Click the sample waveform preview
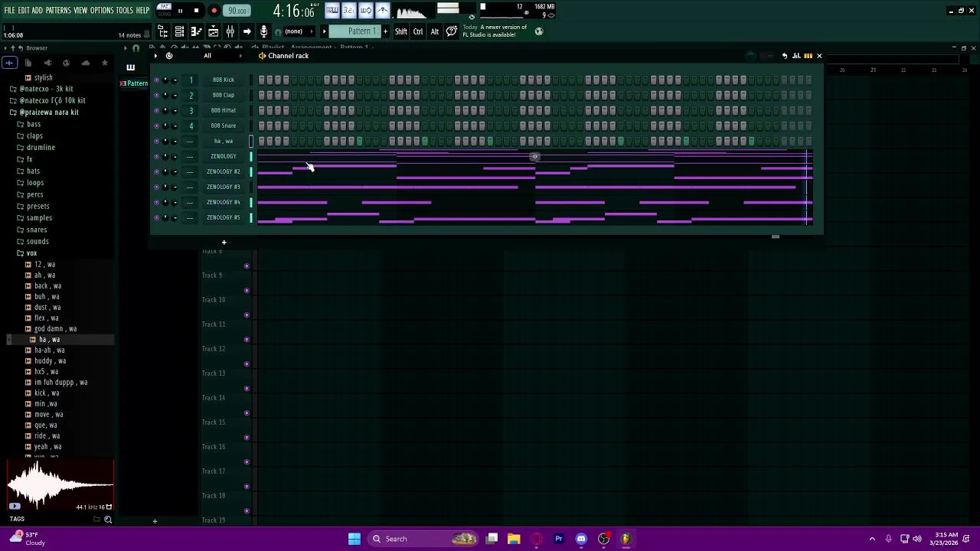 click(x=60, y=485)
